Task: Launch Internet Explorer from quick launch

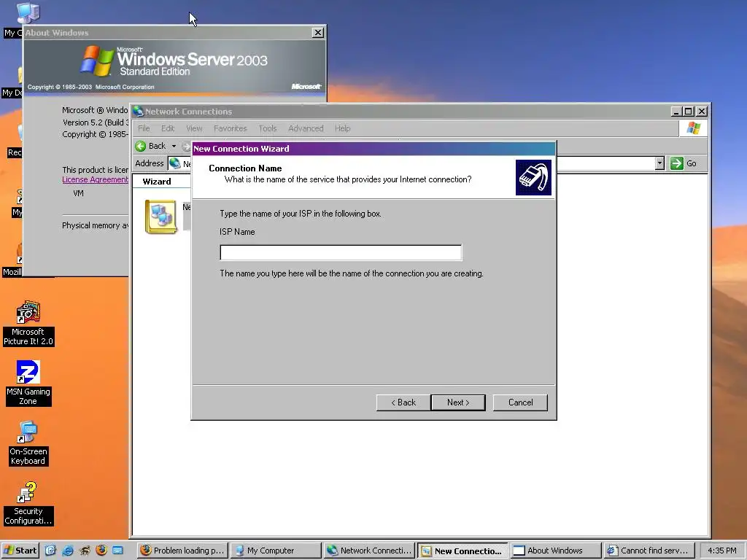Action: click(68, 551)
